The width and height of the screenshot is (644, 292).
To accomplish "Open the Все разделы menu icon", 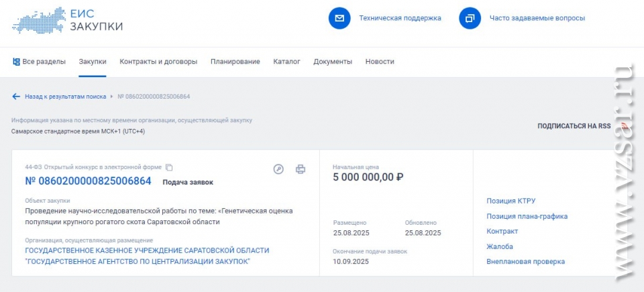I will click(x=16, y=62).
